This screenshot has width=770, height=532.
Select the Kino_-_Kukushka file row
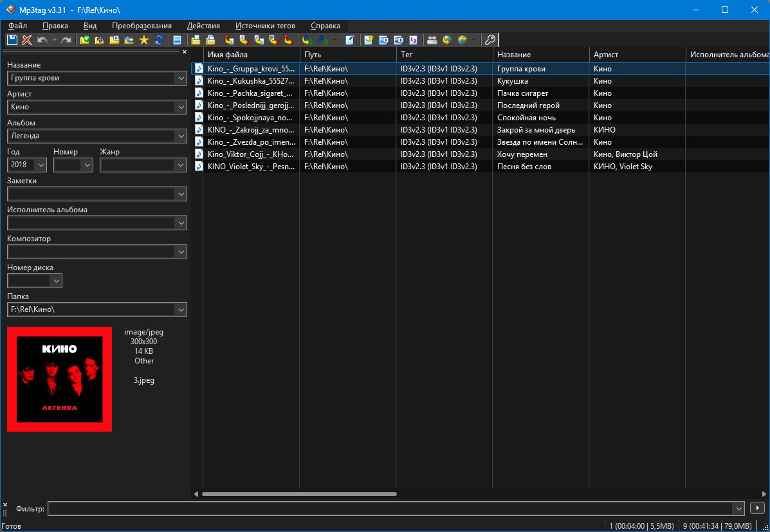click(x=481, y=81)
